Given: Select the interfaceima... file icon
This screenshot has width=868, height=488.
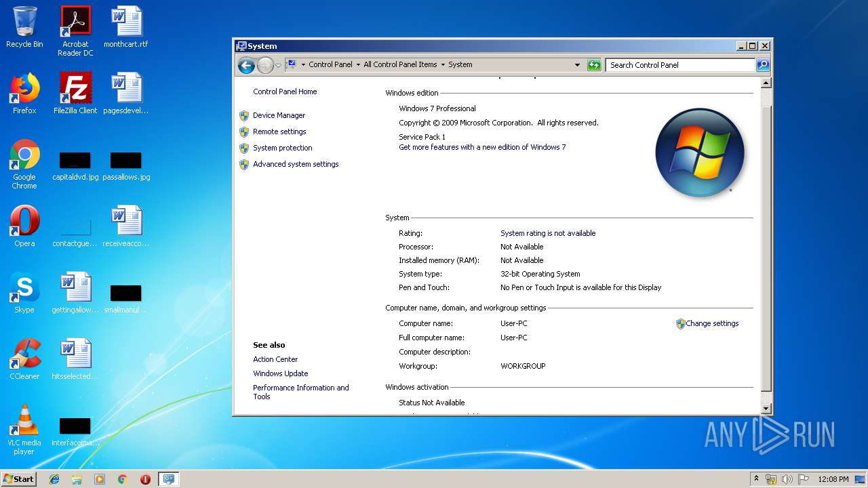Looking at the screenshot, I should pyautogui.click(x=75, y=432).
